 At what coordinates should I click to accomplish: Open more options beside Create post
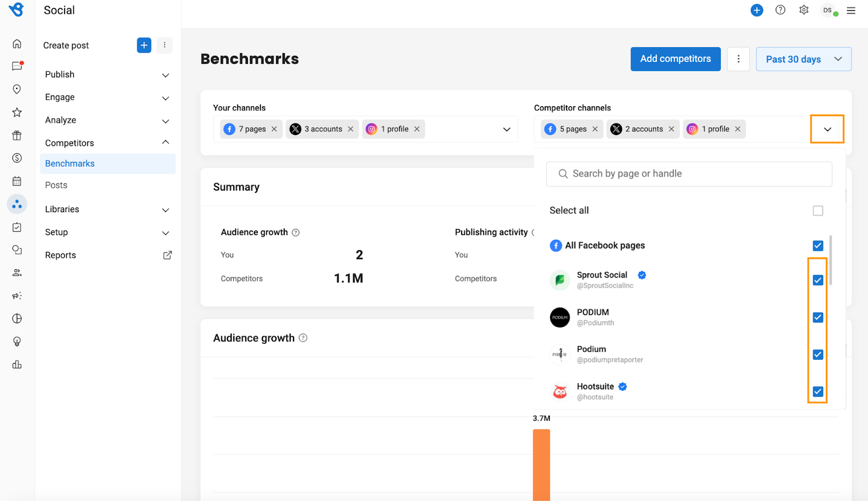pos(164,46)
